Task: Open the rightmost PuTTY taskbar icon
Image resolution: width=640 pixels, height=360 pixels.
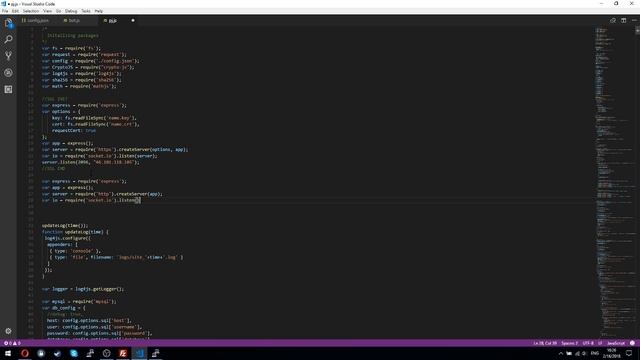Action: tap(156, 353)
